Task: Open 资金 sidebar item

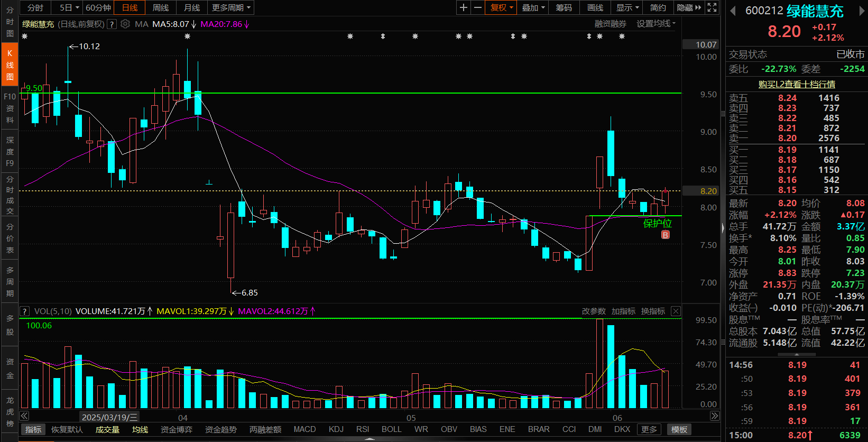Action: pos(10,369)
